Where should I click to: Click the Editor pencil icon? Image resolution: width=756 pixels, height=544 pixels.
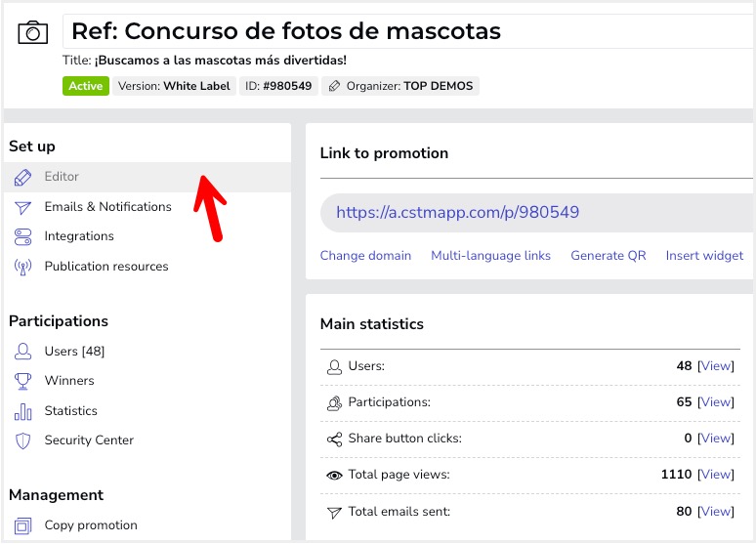coord(23,177)
